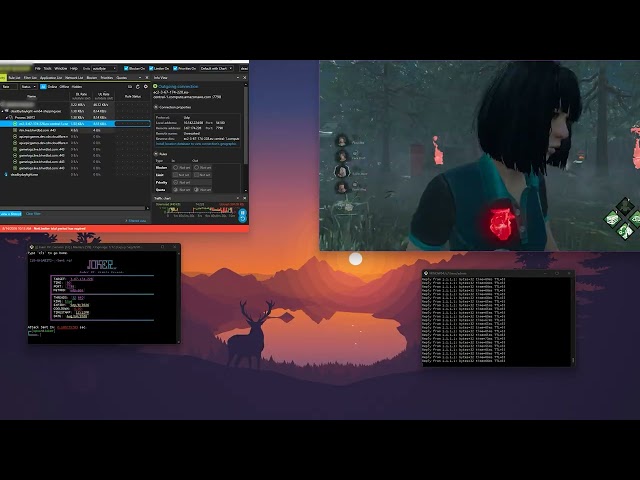Image resolution: width=640 pixels, height=480 pixels.
Task: Sort by the DL Rate column header
Action: [81, 96]
